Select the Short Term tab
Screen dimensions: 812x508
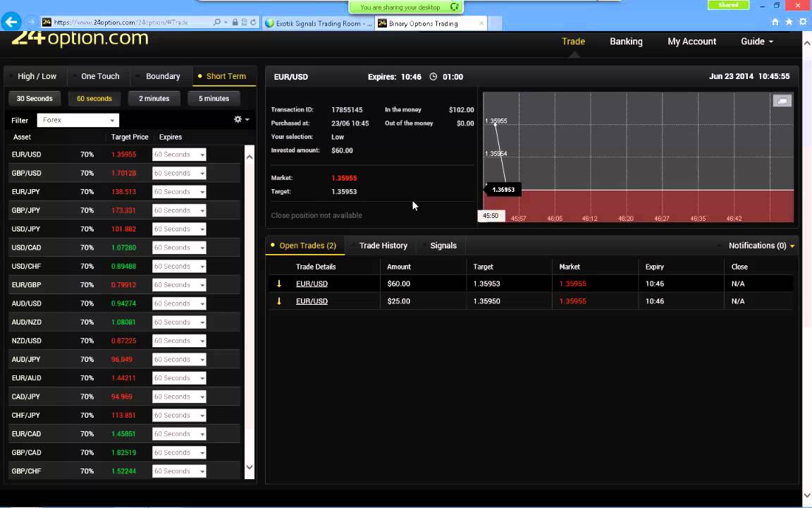click(226, 76)
